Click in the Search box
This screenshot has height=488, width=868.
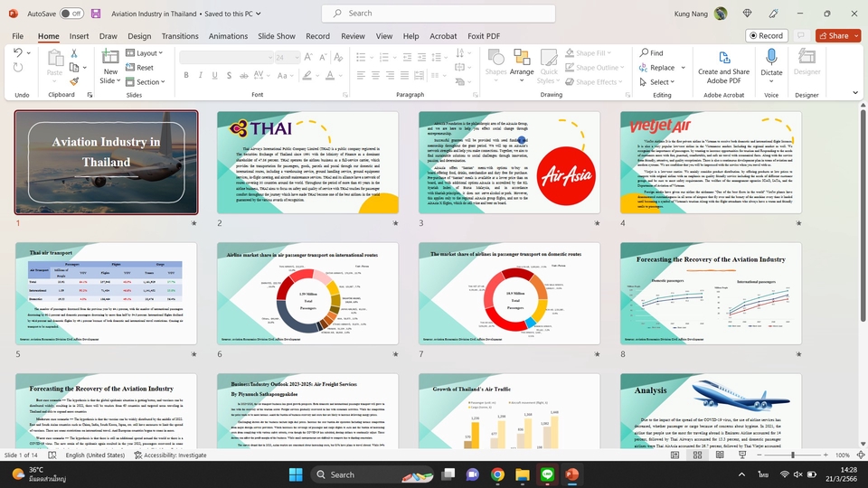439,14
